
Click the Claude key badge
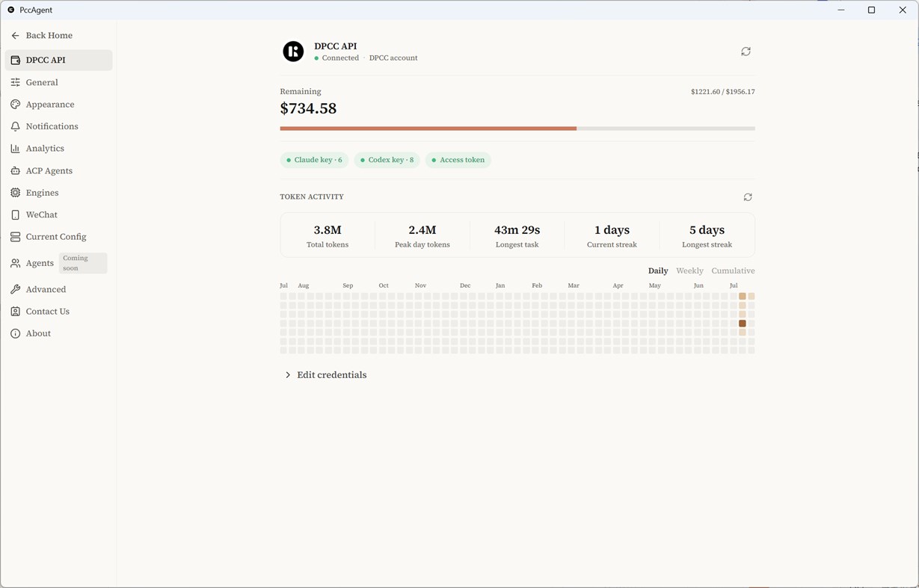[x=314, y=160]
